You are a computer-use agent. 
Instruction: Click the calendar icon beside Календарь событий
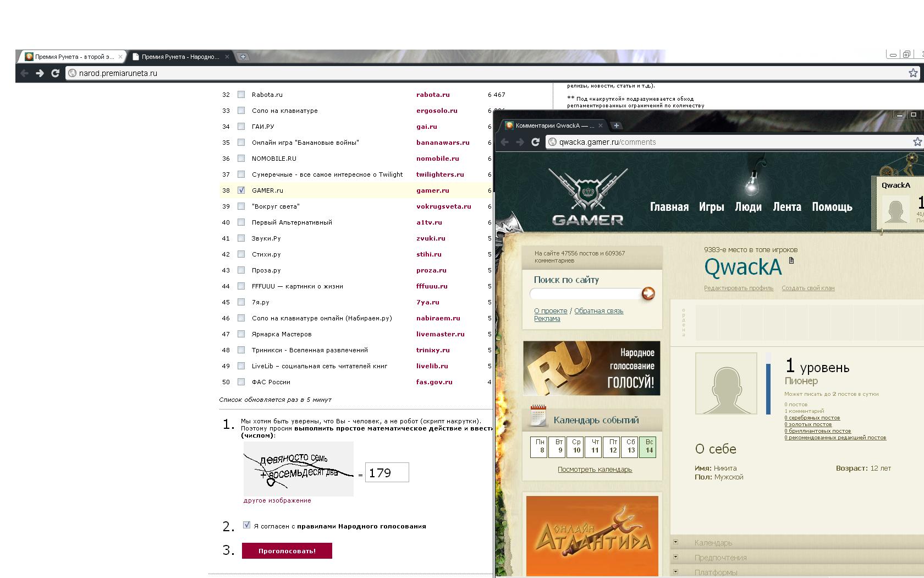pos(538,416)
